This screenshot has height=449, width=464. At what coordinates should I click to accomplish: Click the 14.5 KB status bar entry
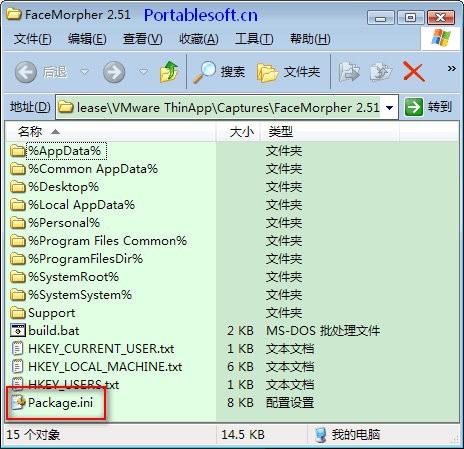coord(243,435)
